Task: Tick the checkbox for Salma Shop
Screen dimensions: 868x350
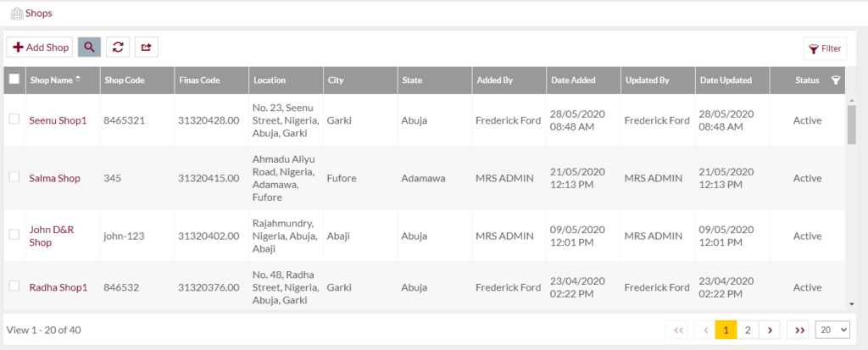Action: pyautogui.click(x=14, y=177)
